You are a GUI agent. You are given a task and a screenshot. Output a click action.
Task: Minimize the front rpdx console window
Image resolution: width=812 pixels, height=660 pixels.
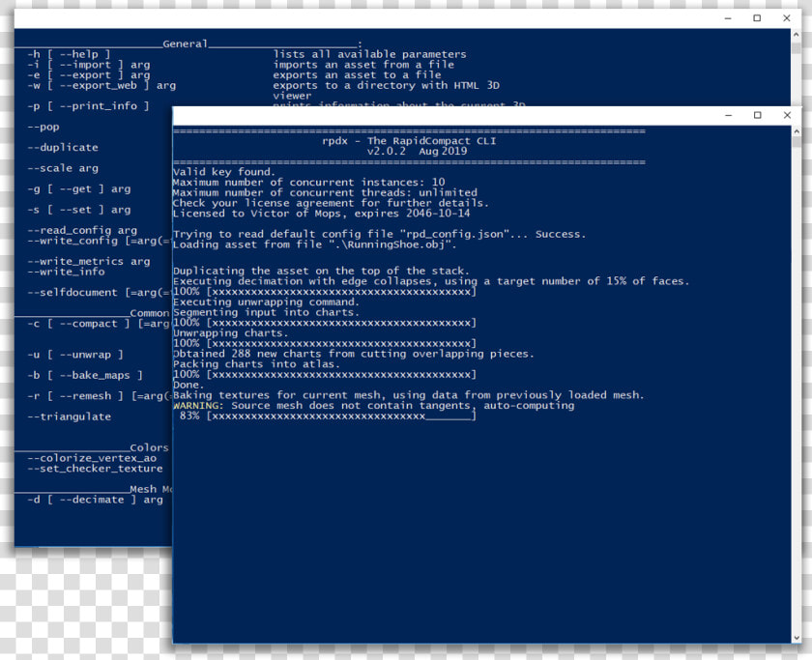click(x=728, y=115)
